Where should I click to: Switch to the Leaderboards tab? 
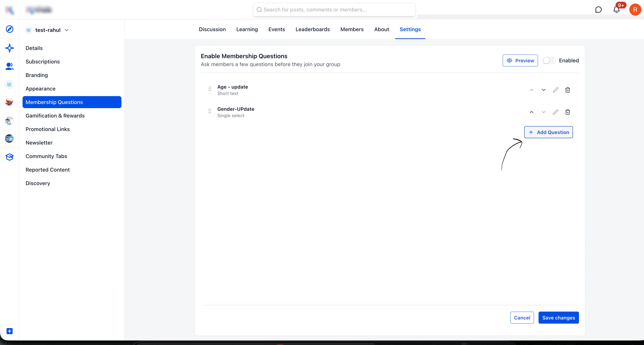(x=312, y=29)
